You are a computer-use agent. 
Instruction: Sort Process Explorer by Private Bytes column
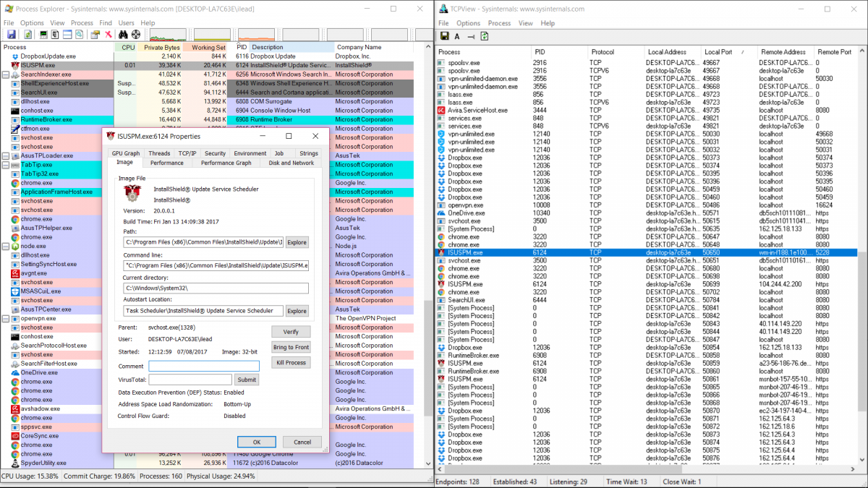tap(159, 47)
